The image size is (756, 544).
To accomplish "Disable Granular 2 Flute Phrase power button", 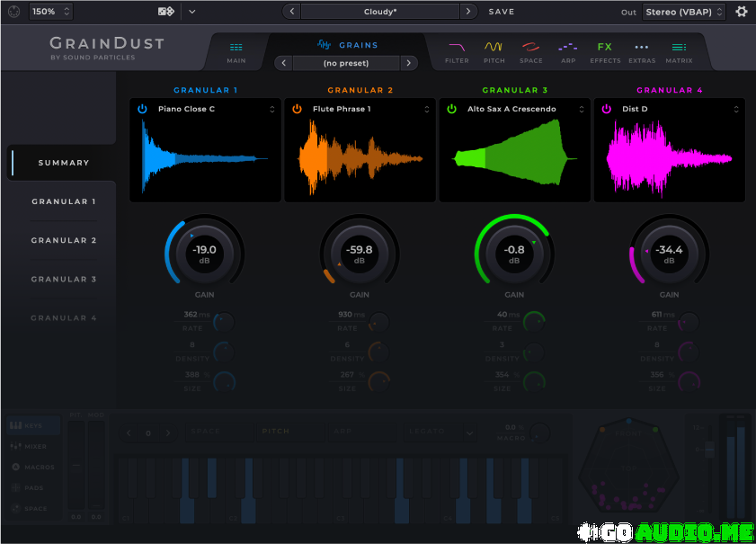I will [298, 109].
